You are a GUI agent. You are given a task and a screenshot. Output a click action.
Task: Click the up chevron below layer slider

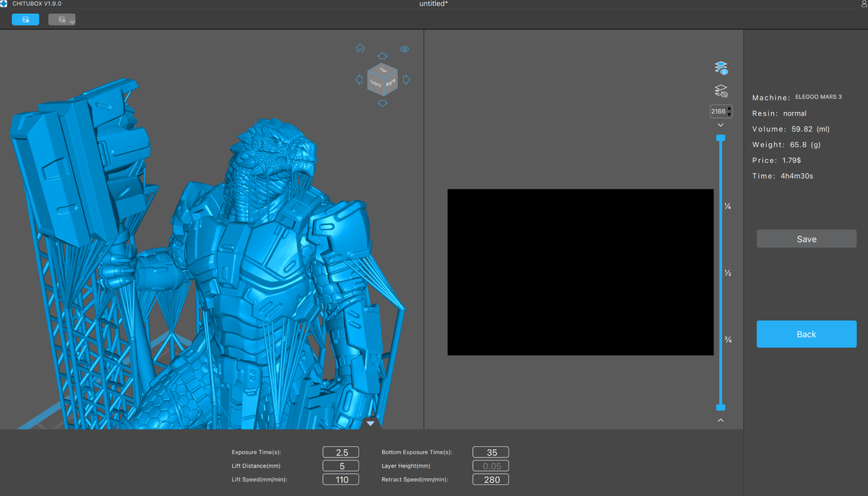tap(720, 420)
